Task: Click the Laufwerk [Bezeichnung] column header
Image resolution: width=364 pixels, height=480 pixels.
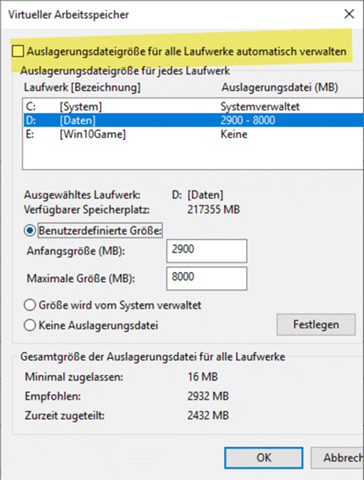Action: coord(82,87)
